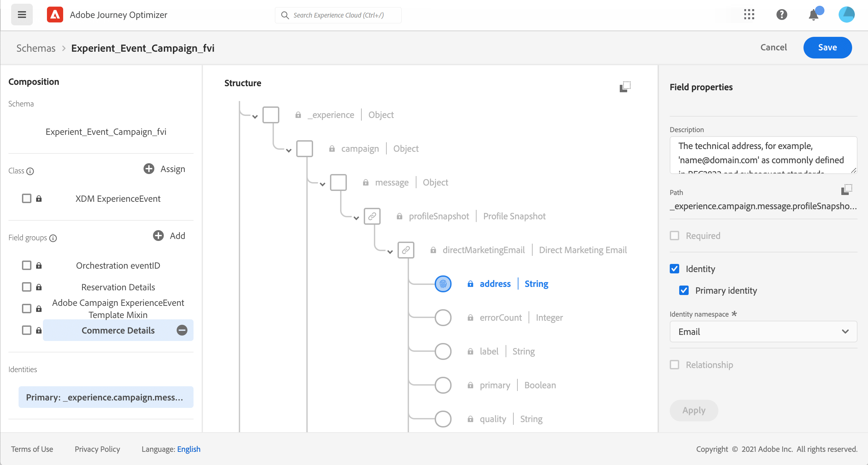The image size is (868, 465).
Task: Remove Commerce Details field group
Action: click(x=182, y=330)
